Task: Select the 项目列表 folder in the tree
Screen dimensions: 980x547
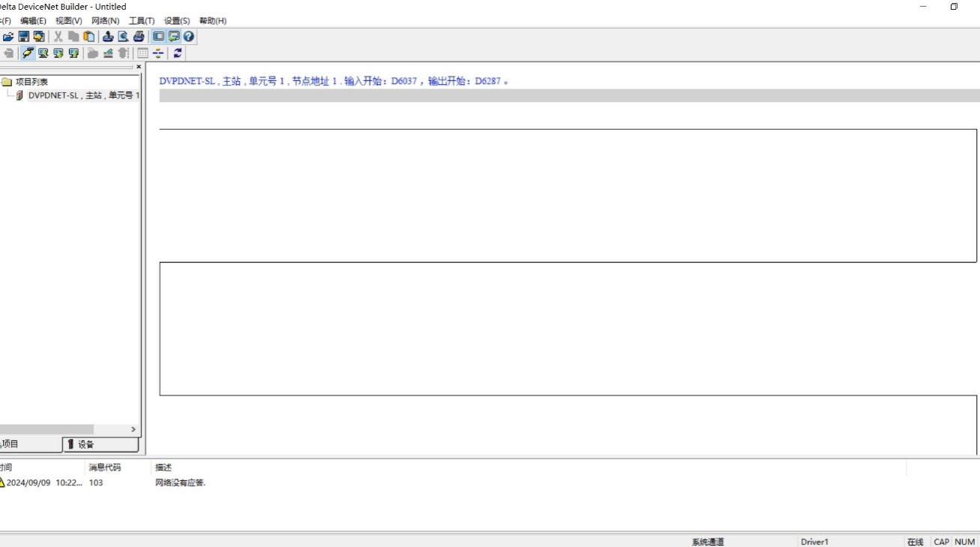Action: point(31,82)
